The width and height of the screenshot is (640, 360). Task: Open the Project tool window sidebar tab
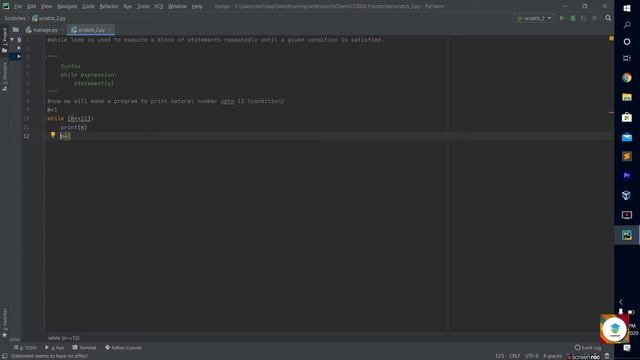tap(4, 40)
